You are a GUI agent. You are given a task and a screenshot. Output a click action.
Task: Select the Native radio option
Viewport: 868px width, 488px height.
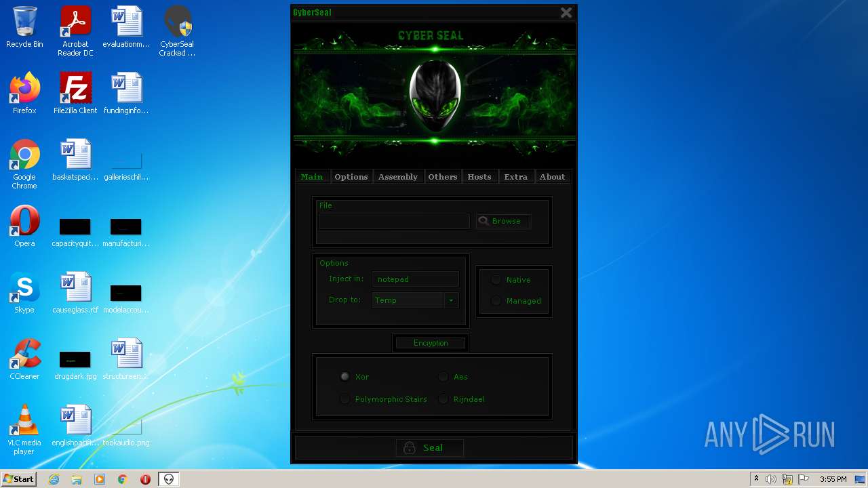[x=512, y=280]
